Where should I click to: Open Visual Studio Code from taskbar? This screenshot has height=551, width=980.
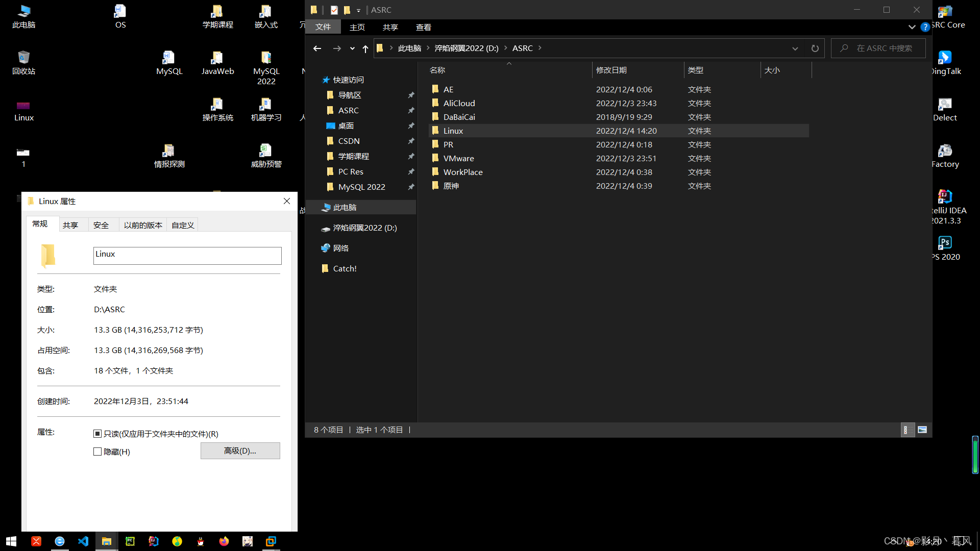click(x=83, y=541)
